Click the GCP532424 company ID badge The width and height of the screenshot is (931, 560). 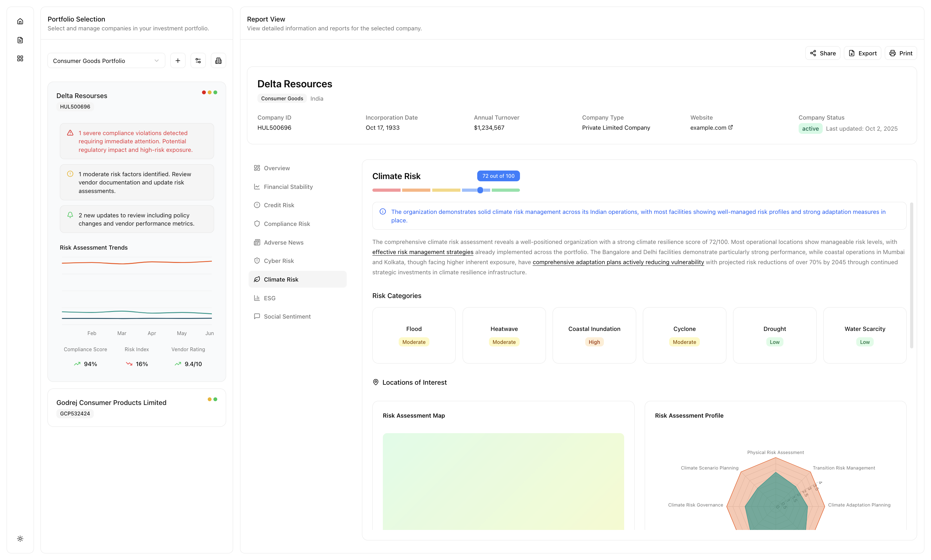(75, 414)
